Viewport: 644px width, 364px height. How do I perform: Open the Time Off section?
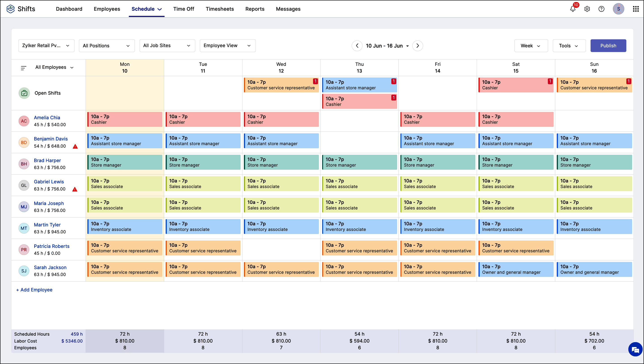[183, 9]
